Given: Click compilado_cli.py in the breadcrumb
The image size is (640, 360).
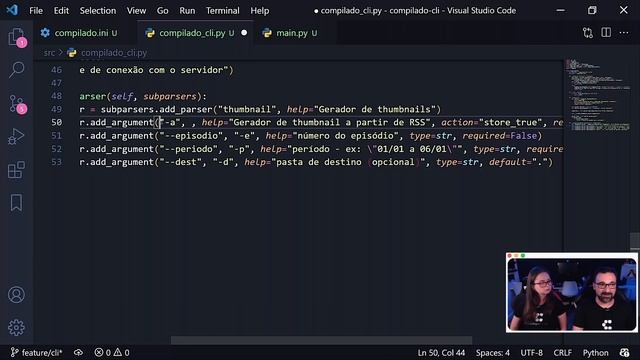Looking at the screenshot, I should 113,53.
